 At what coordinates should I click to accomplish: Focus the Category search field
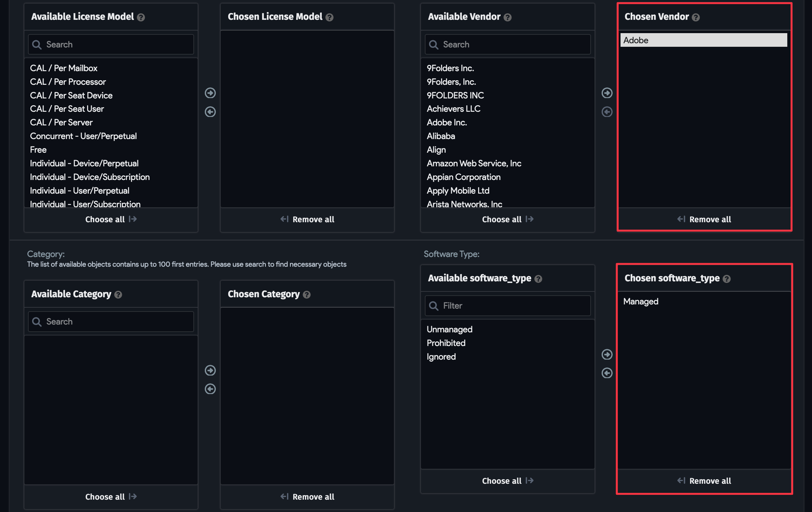tap(111, 322)
